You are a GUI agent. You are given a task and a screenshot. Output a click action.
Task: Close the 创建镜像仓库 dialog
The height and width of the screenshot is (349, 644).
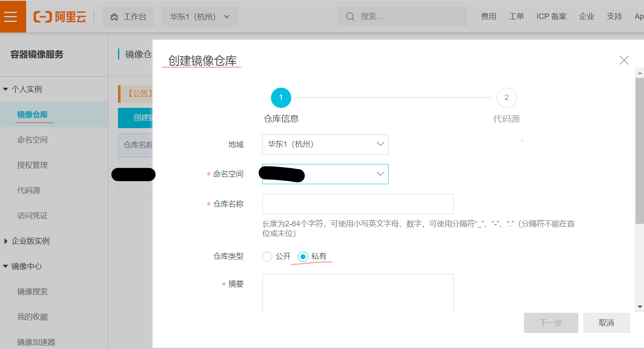pyautogui.click(x=624, y=60)
